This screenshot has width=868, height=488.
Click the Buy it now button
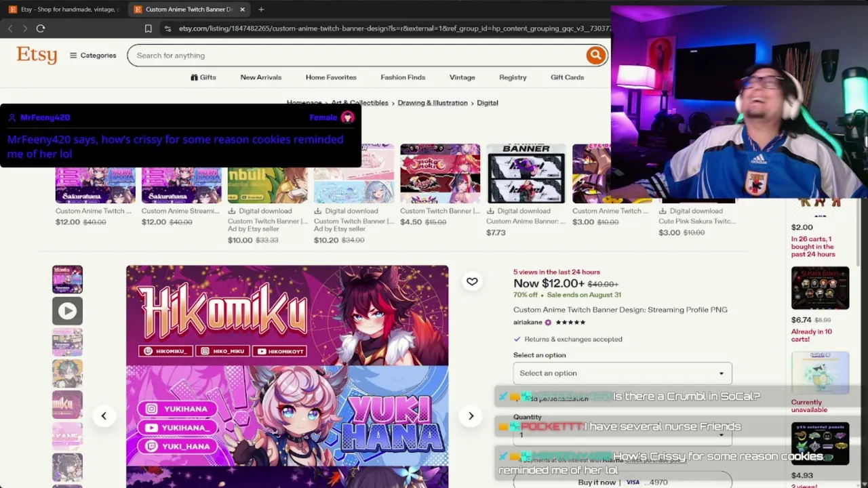[623, 482]
